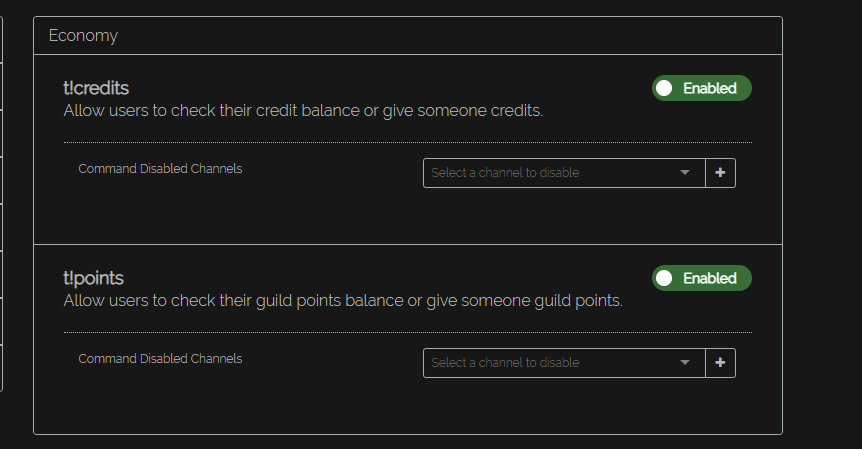Add channel with t!credits plus icon
The width and height of the screenshot is (862, 449).
tap(720, 173)
